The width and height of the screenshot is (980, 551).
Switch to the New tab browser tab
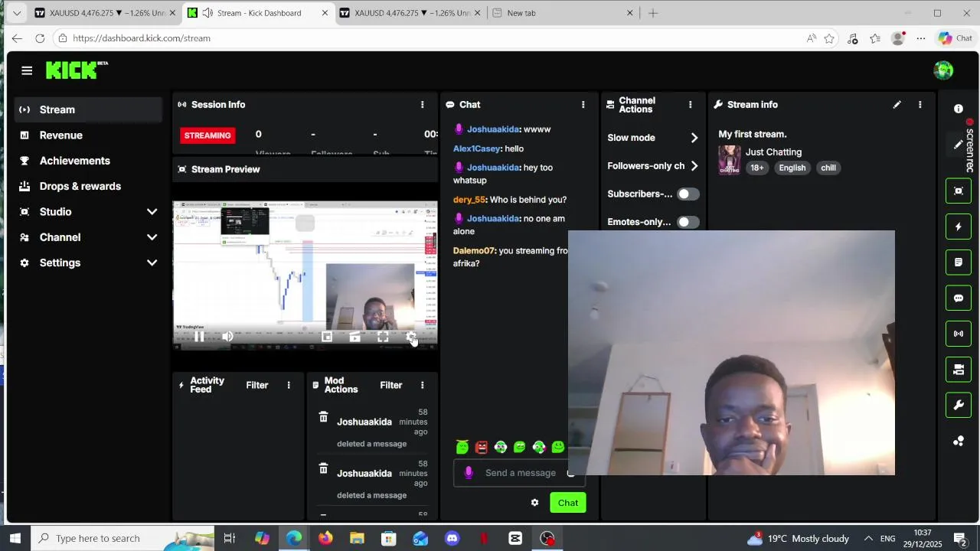click(563, 13)
